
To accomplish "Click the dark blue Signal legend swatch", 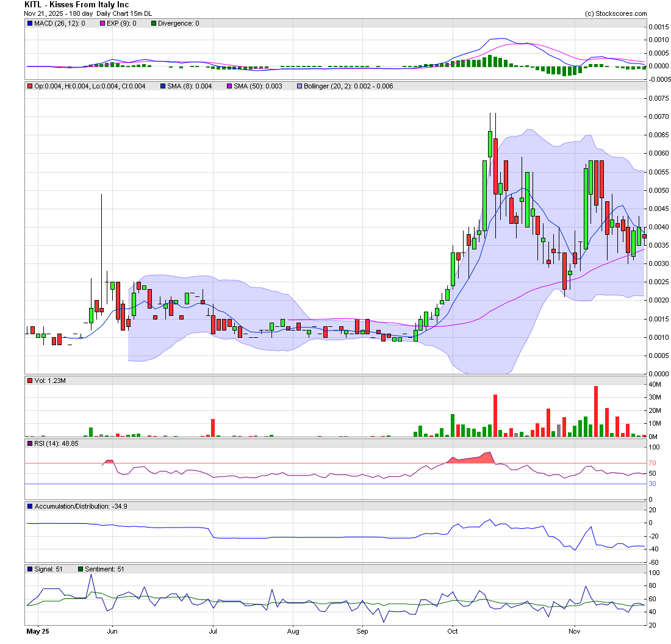I will 30,570.
